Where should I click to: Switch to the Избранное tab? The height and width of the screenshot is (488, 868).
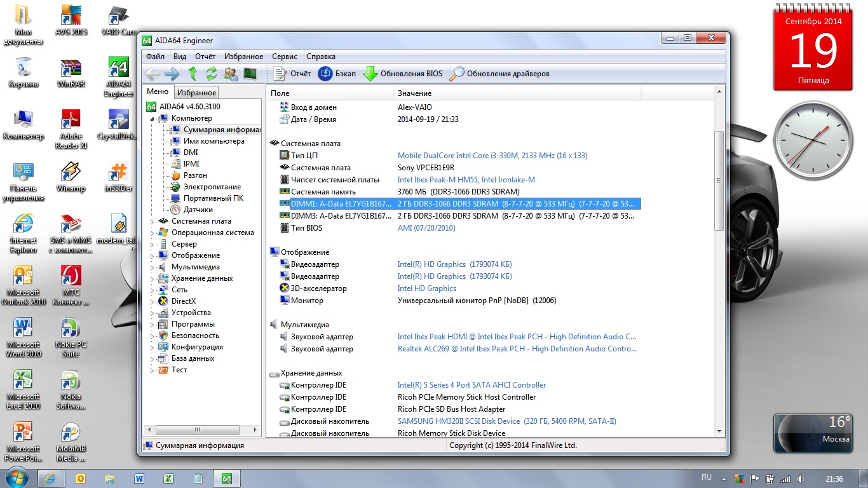click(x=196, y=93)
